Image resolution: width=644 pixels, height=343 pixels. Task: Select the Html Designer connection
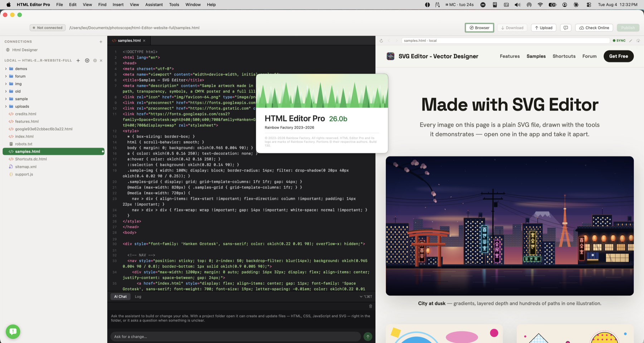54,50
